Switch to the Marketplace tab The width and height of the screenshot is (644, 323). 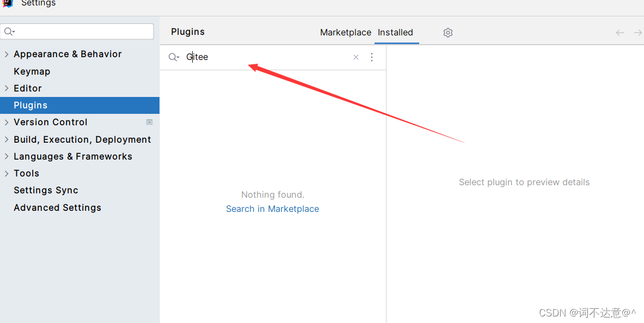click(x=346, y=33)
